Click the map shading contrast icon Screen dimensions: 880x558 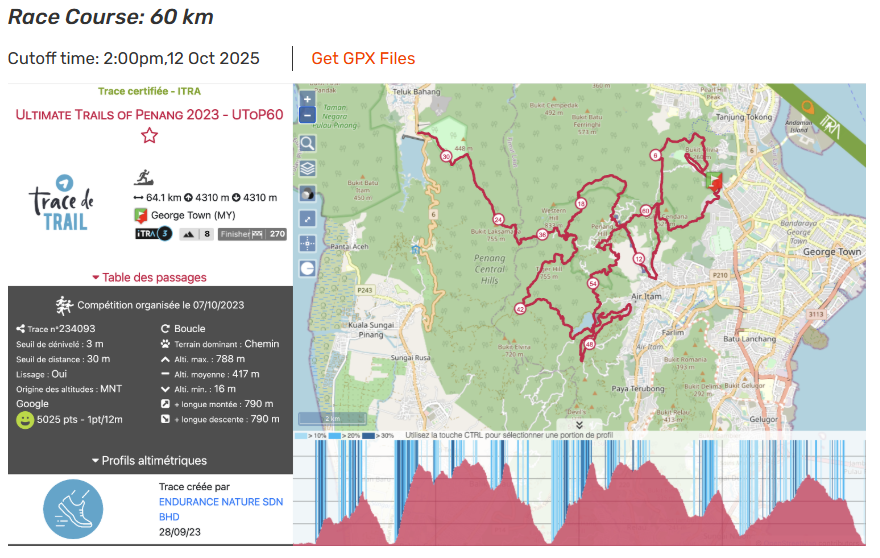coord(307,193)
